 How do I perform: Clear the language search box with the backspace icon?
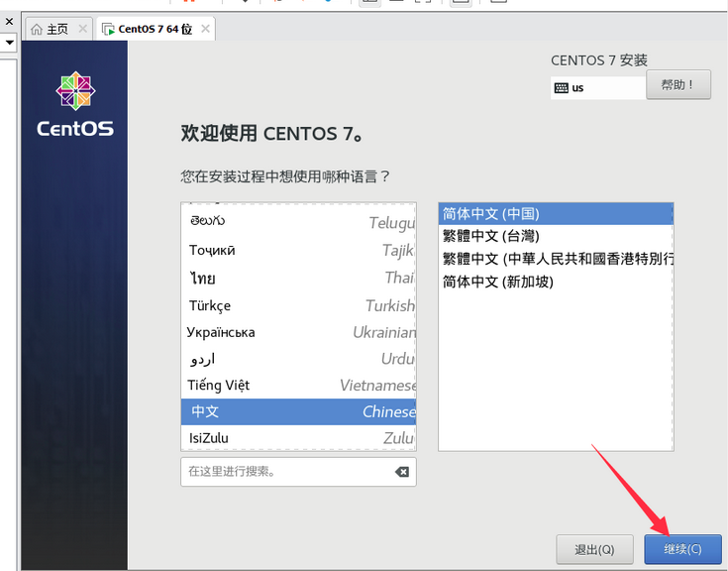(401, 472)
